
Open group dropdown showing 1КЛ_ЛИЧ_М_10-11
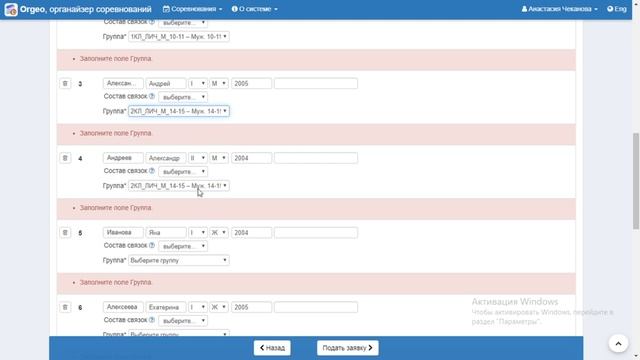pyautogui.click(x=179, y=37)
